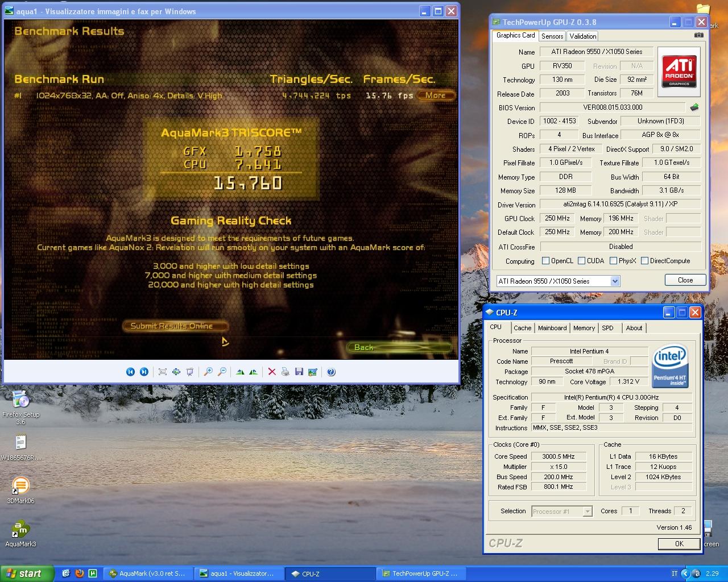Click the GPU Clock value 250 MHz
Viewport: 728px width, 582px height.
click(557, 218)
